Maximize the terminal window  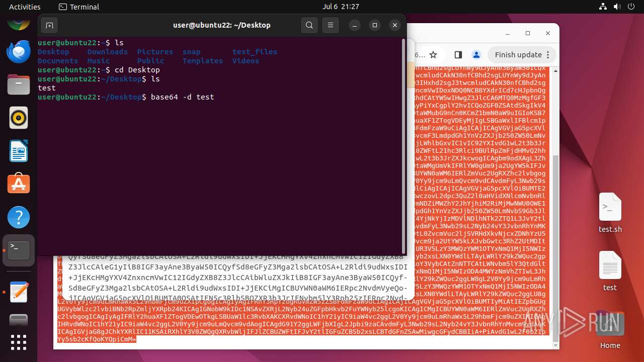[375, 25]
